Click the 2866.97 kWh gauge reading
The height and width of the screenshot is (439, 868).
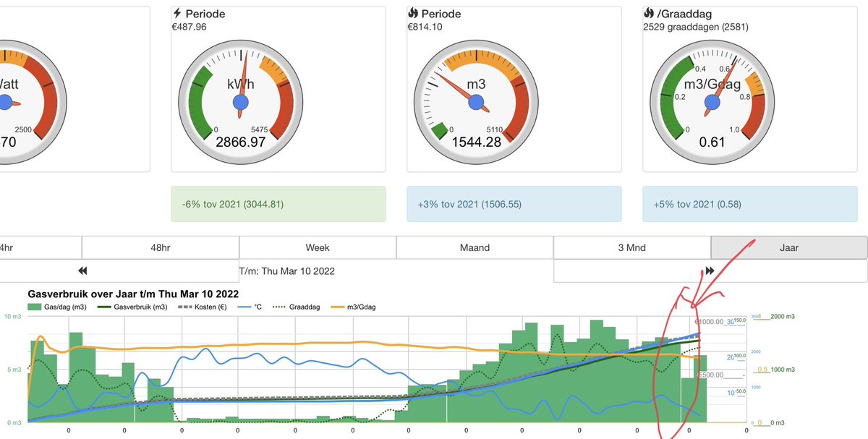241,142
